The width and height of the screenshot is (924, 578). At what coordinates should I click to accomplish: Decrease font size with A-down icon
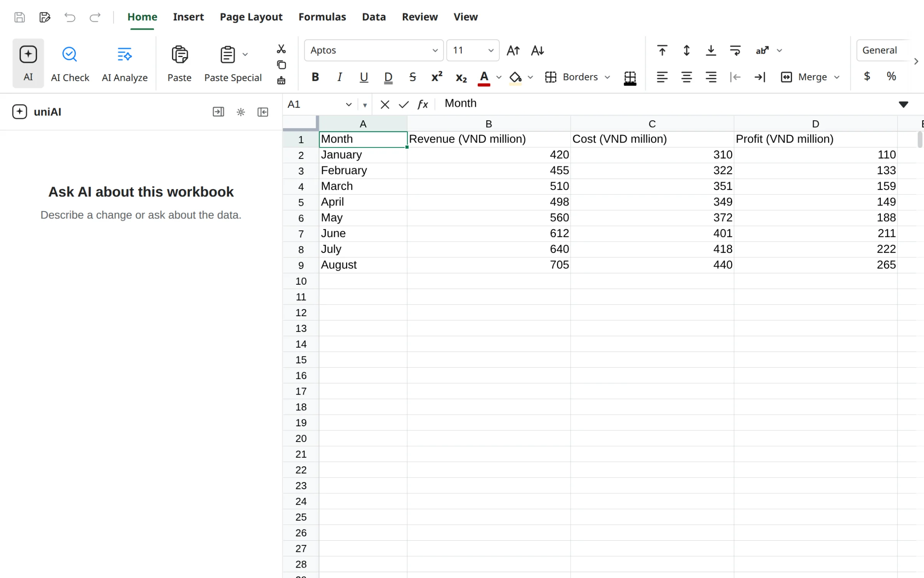pyautogui.click(x=537, y=50)
